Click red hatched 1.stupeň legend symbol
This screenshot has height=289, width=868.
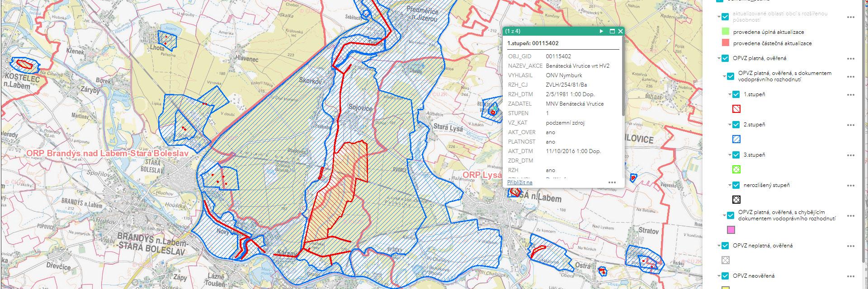point(736,109)
